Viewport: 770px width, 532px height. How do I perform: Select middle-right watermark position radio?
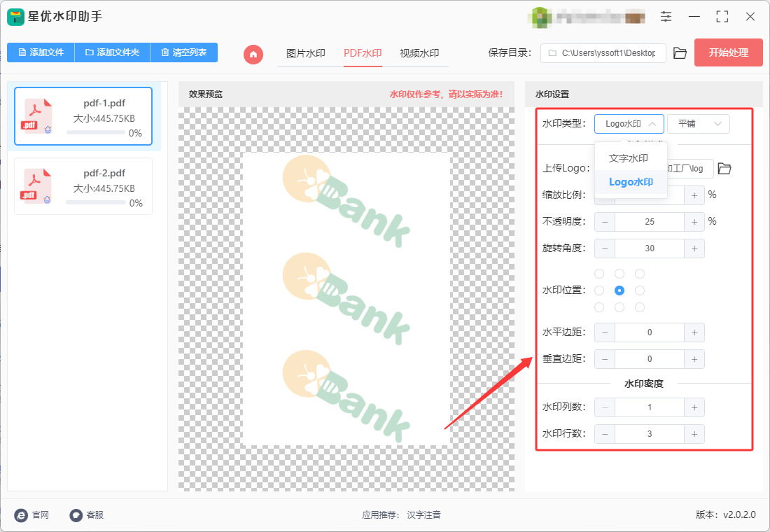[639, 290]
